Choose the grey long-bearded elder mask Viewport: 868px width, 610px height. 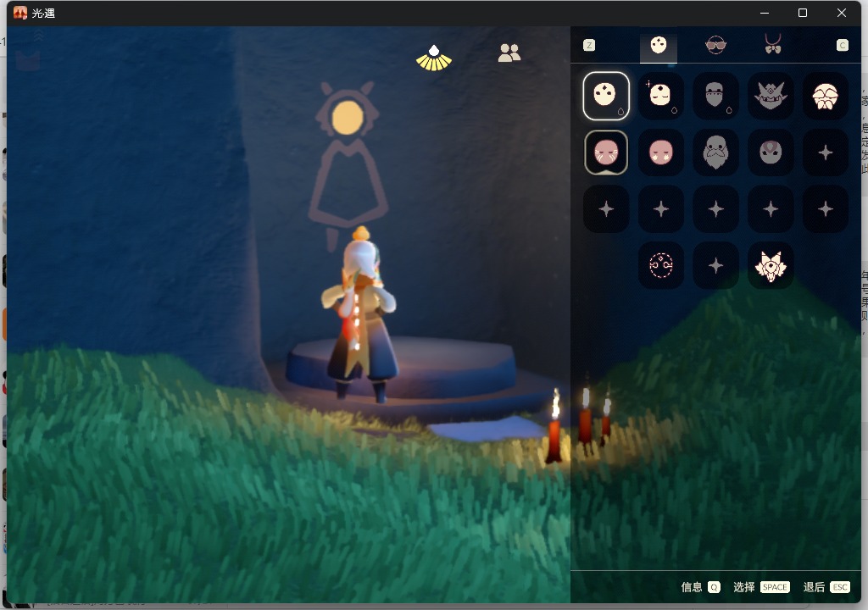[715, 152]
